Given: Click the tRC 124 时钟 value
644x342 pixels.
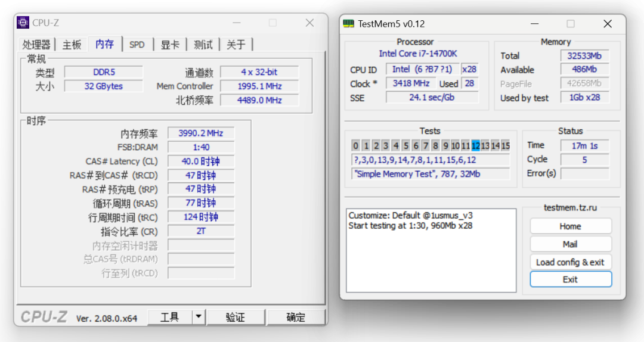Looking at the screenshot, I should click(201, 217).
